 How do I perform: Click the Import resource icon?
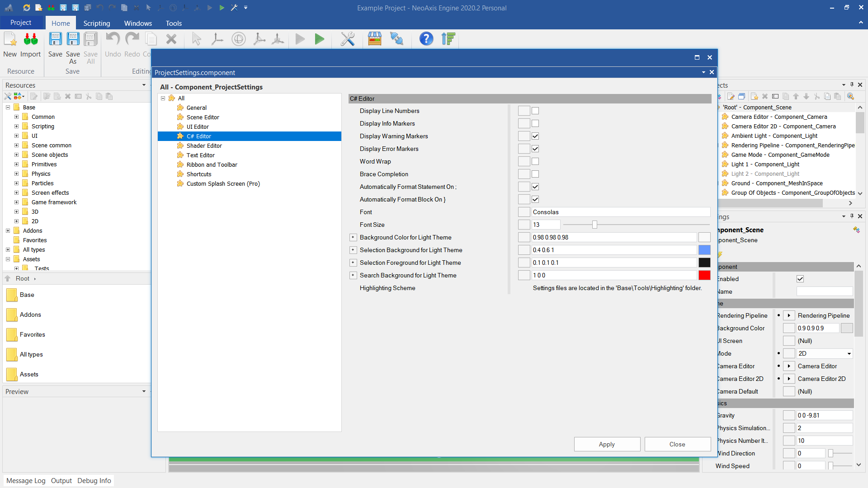[30, 40]
